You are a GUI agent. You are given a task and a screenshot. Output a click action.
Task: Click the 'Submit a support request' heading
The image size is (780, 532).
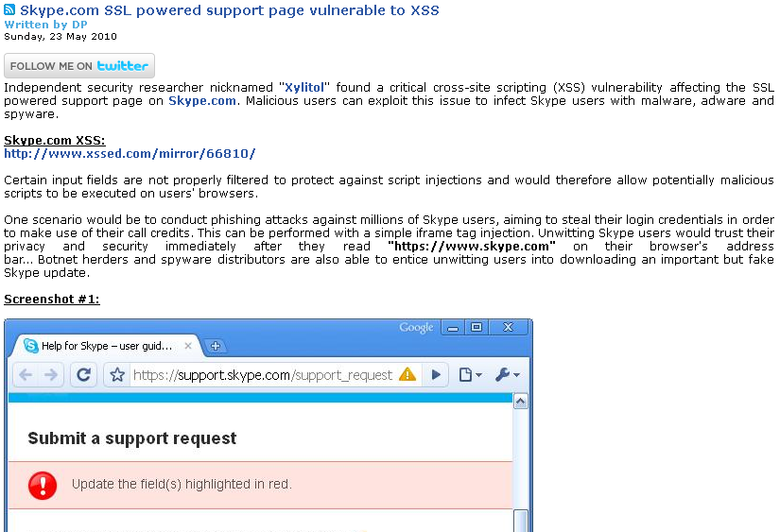tap(132, 438)
